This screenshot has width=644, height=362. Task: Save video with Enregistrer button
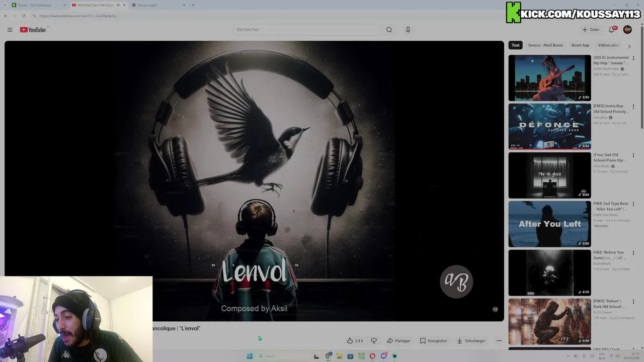[x=433, y=340]
